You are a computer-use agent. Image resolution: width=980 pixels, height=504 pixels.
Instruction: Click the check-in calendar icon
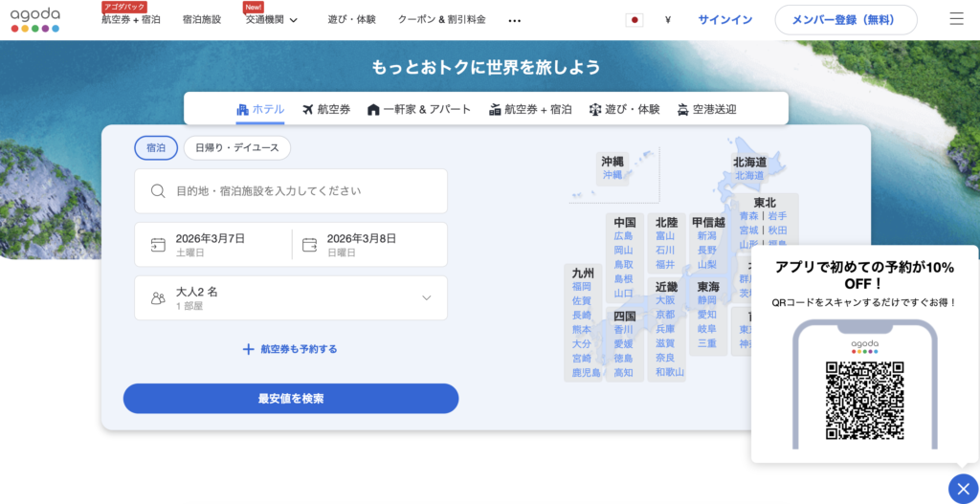pos(158,245)
